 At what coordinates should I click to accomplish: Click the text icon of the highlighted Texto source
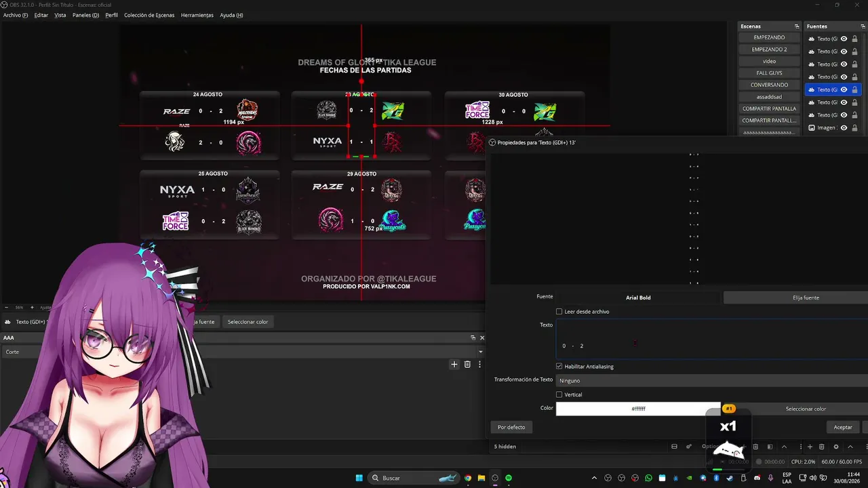(812, 89)
